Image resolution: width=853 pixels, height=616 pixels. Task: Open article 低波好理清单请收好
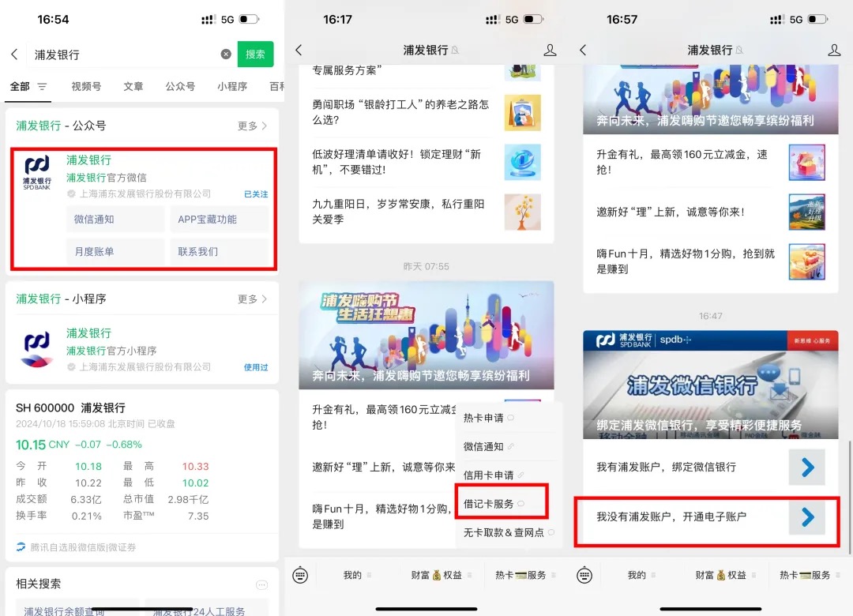tap(396, 162)
